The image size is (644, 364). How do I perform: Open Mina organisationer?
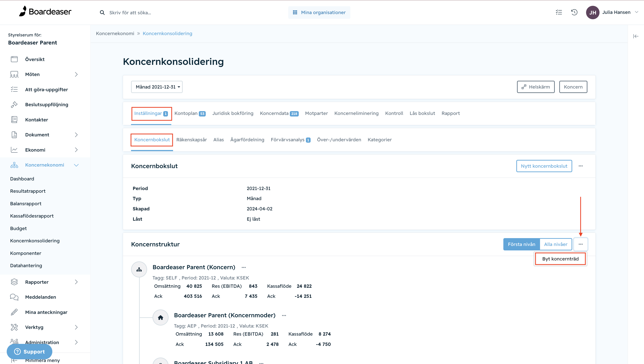319,12
